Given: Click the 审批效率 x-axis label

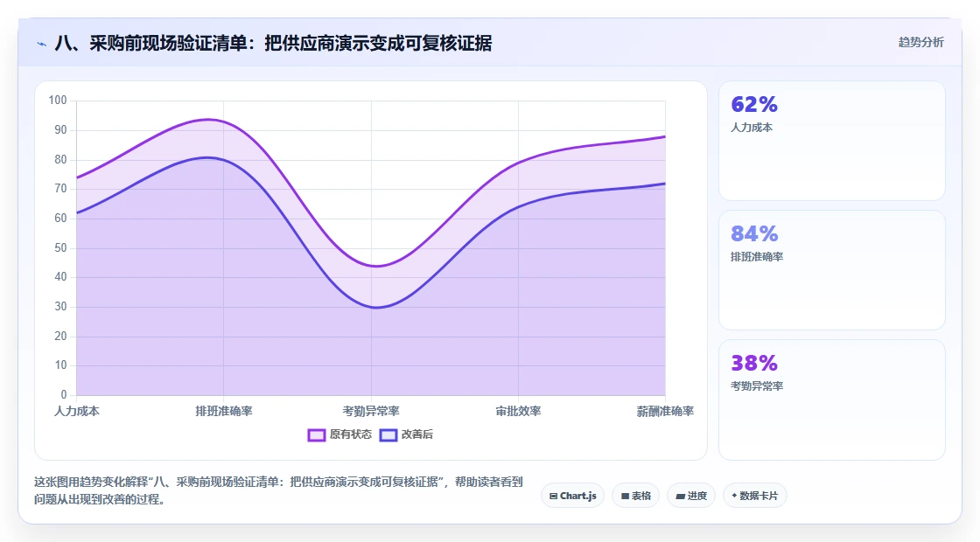Looking at the screenshot, I should [518, 411].
